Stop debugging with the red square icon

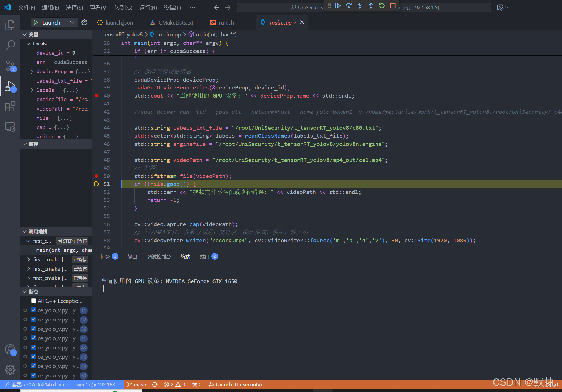coord(393,6)
